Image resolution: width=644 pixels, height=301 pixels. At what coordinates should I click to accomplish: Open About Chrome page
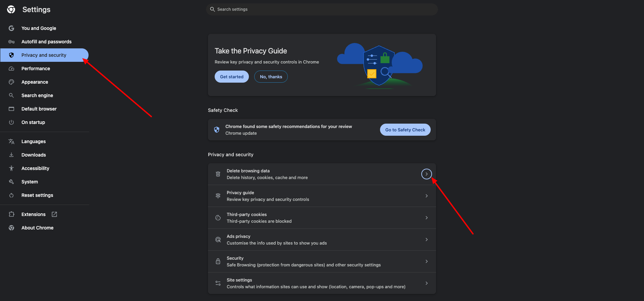[x=44, y=228]
